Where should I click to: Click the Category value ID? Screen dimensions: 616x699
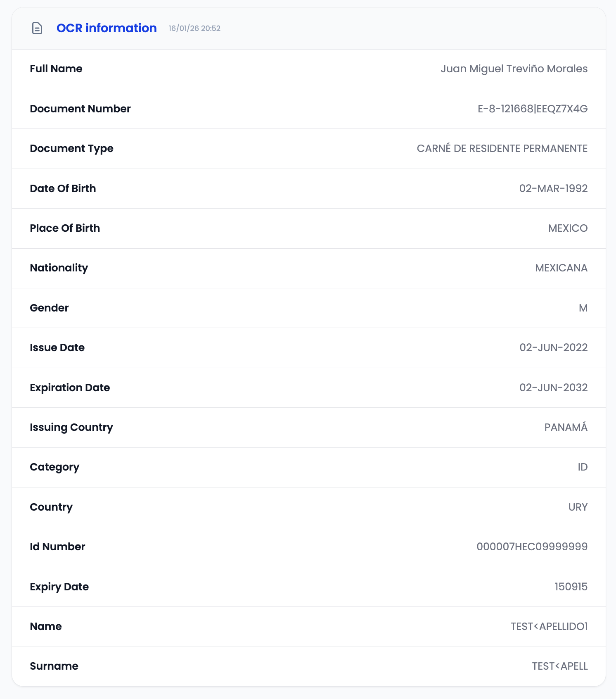582,467
